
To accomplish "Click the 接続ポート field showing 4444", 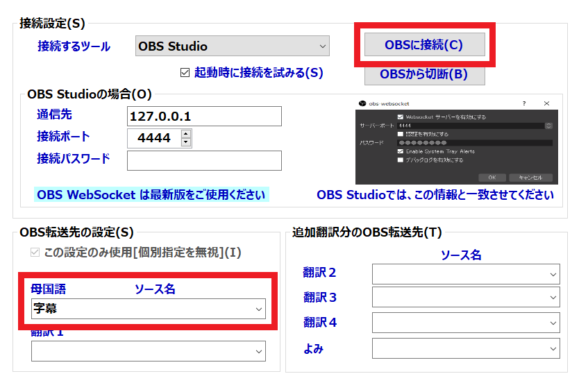I will (x=155, y=138).
